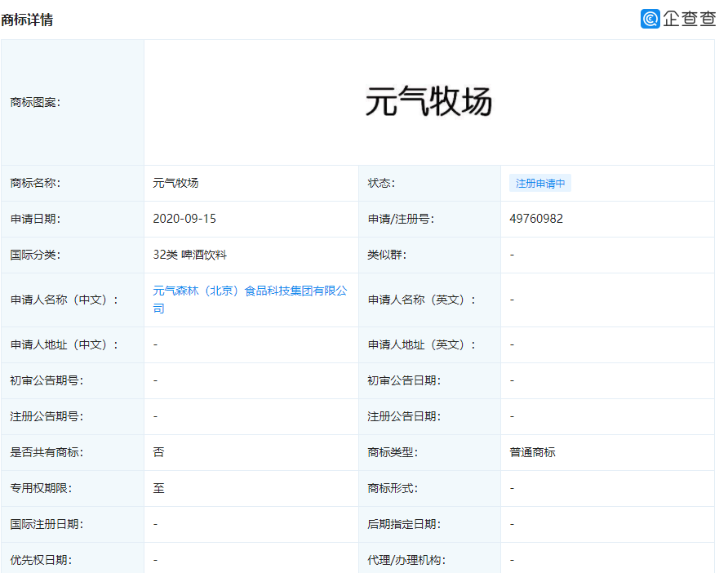Viewport: 728px width, 573px height.
Task: Select application date 2020-09-15
Action: point(184,219)
